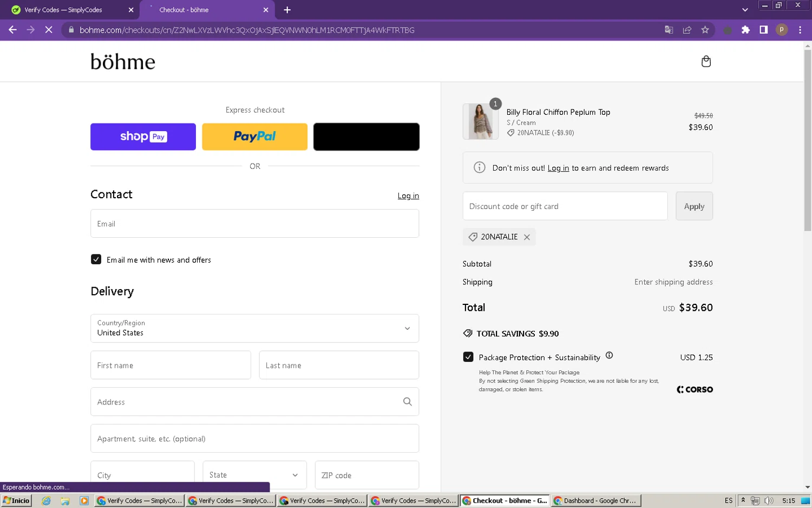This screenshot has height=508, width=812.
Task: Click the First name field
Action: pos(171,365)
